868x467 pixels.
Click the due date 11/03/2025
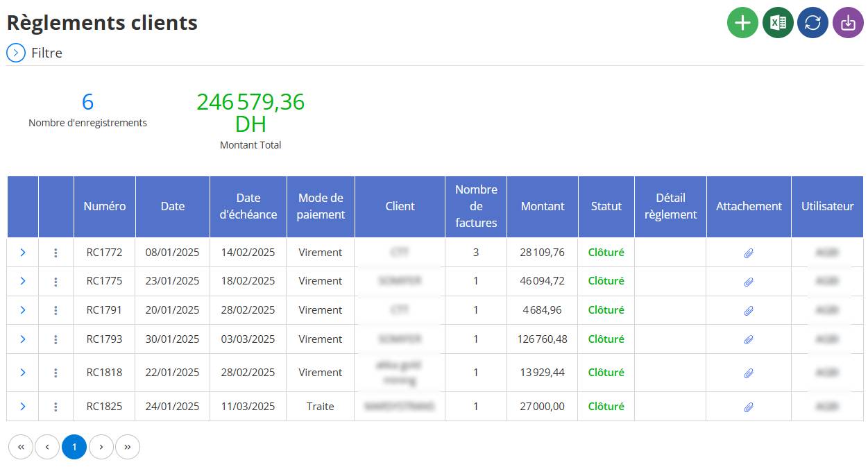tap(248, 407)
